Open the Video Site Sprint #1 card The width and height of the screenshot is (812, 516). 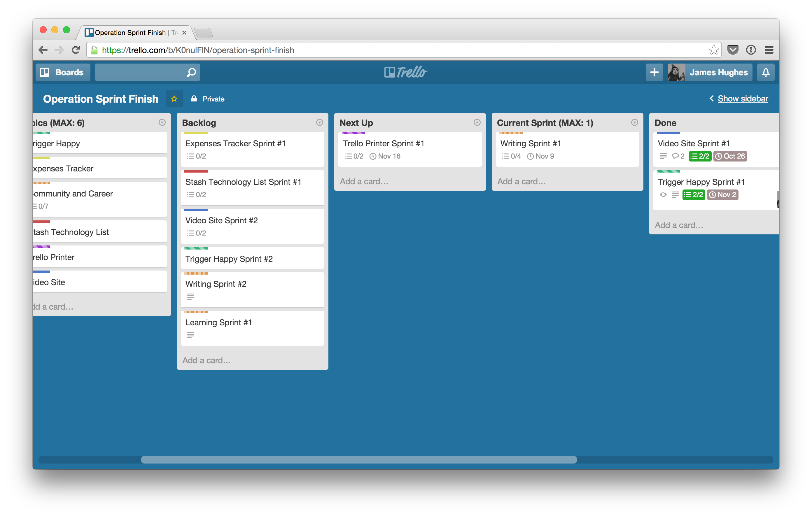(716, 149)
